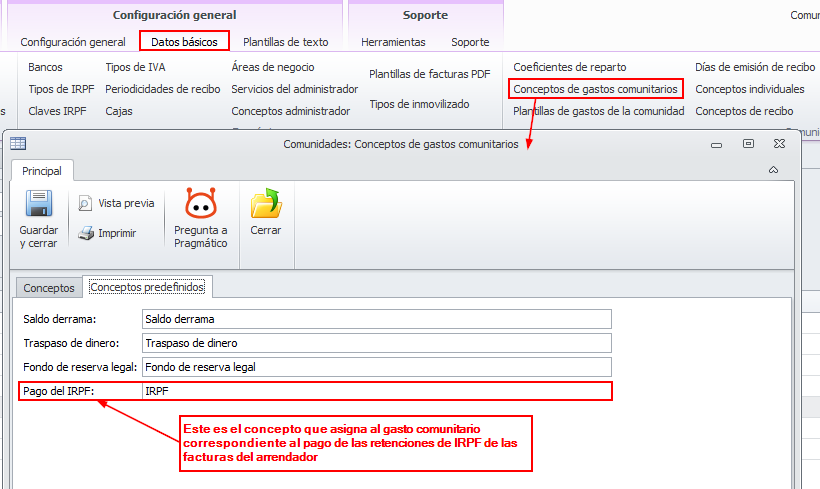Open Vista previa print preview
This screenshot has width=820, height=489.
click(116, 203)
